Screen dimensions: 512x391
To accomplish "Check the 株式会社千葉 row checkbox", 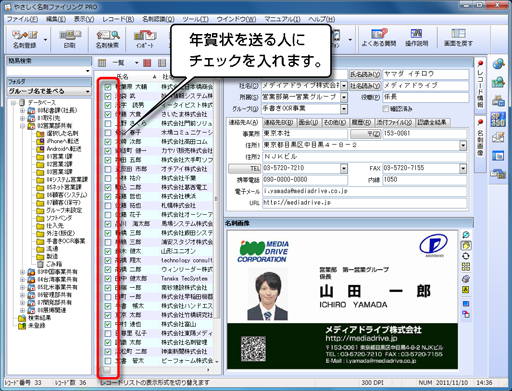I will (108, 178).
